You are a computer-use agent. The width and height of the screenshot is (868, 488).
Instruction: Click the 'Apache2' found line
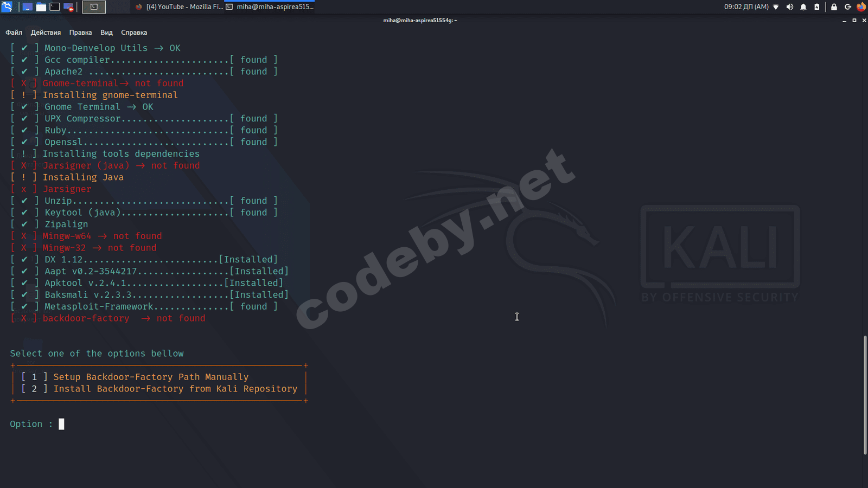pyautogui.click(x=144, y=72)
